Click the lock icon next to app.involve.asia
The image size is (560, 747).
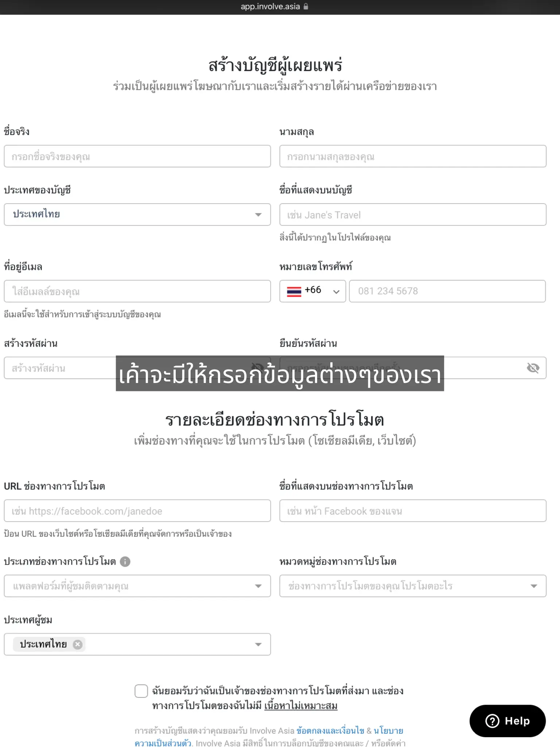coord(306,6)
